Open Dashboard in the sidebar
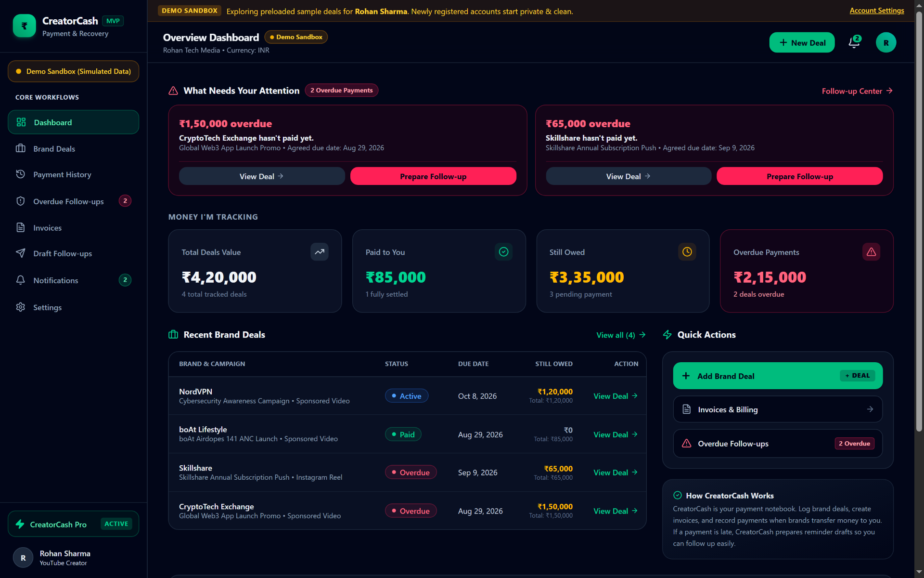Image resolution: width=924 pixels, height=578 pixels. 74,122
